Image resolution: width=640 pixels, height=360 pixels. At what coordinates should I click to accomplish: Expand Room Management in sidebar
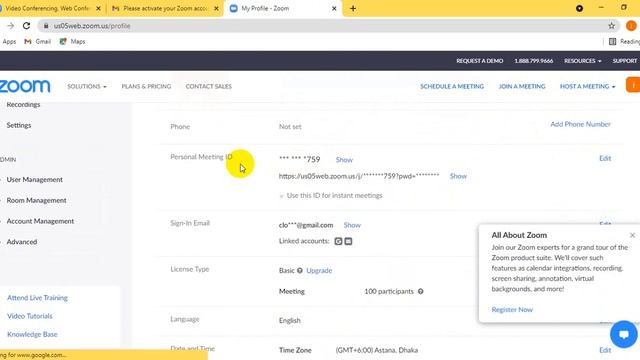36,200
